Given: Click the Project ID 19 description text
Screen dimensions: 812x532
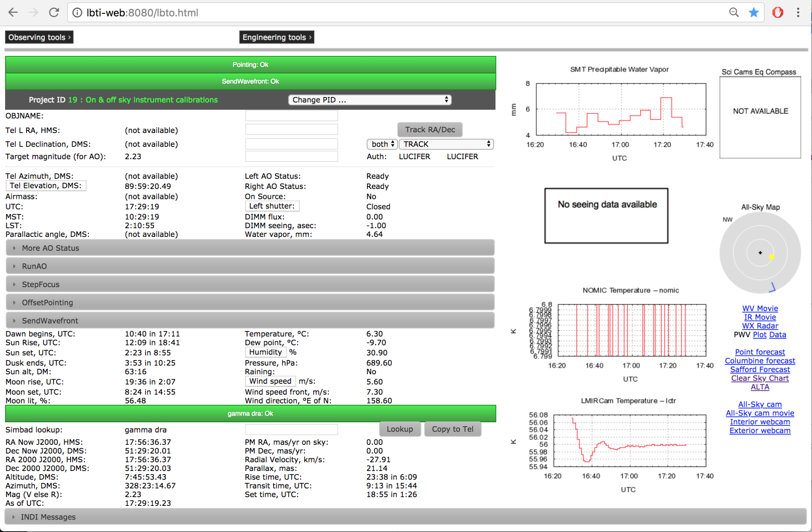Looking at the screenshot, I should (143, 100).
